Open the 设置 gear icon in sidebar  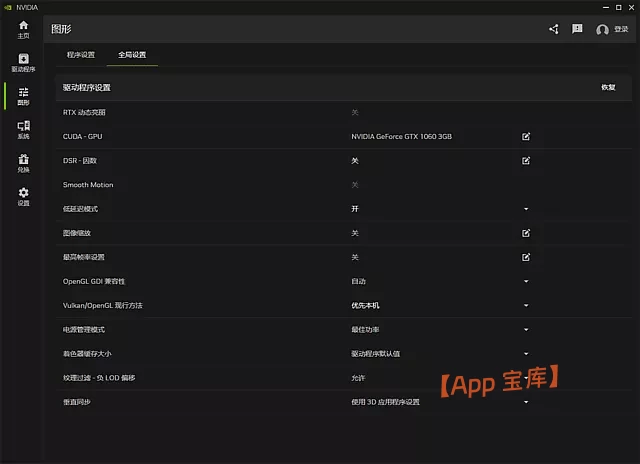(23, 197)
